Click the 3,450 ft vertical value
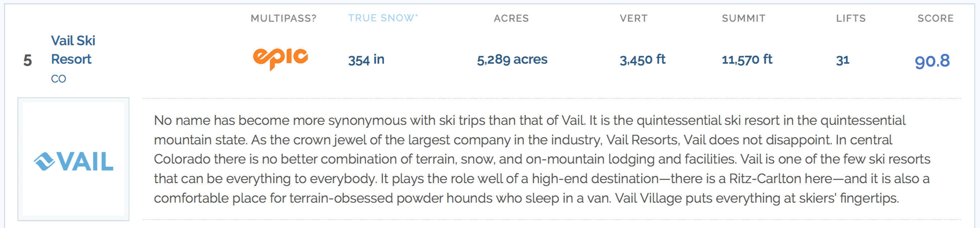 tap(642, 60)
